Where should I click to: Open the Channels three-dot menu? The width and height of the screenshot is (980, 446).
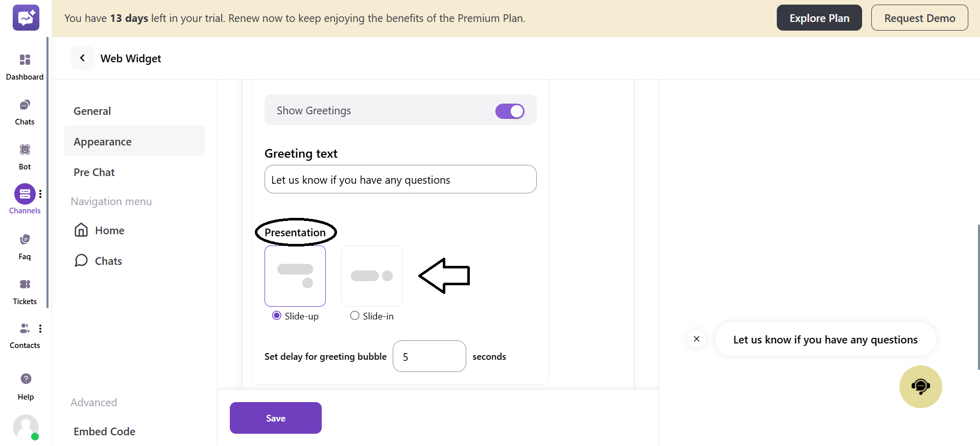click(40, 194)
